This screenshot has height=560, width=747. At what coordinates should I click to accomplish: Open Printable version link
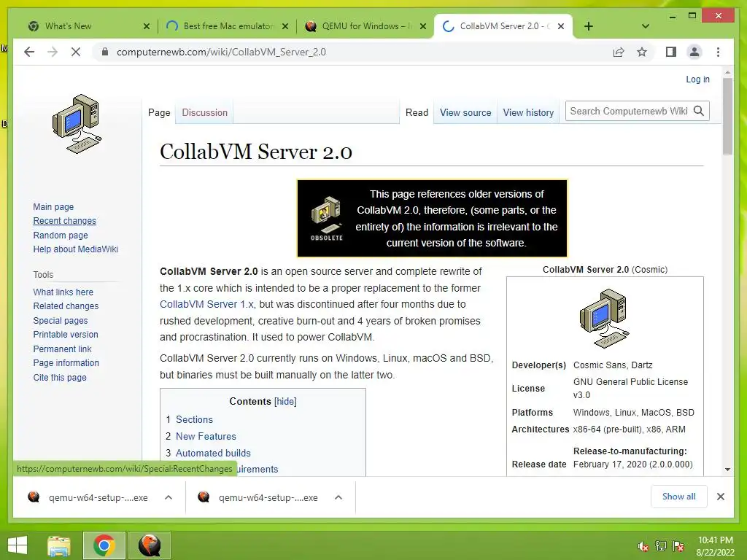click(x=66, y=334)
